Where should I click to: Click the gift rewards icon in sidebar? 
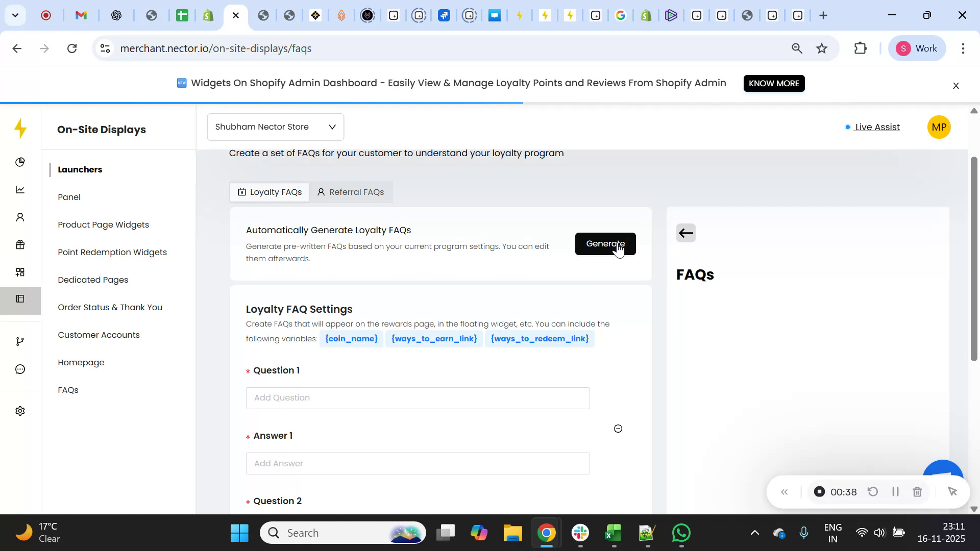click(20, 245)
